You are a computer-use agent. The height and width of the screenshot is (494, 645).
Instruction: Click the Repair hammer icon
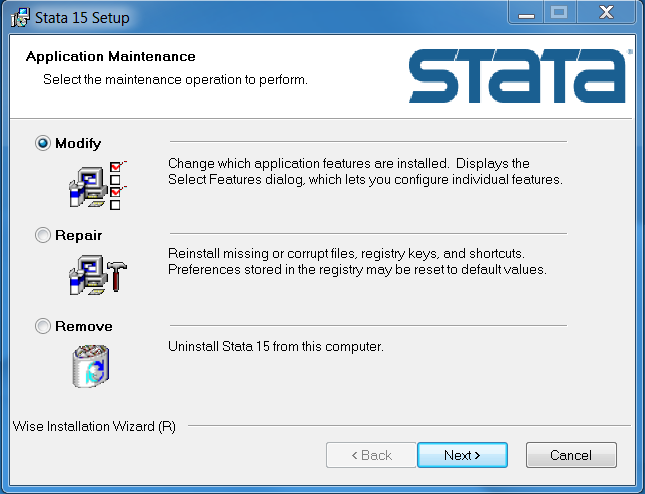98,275
